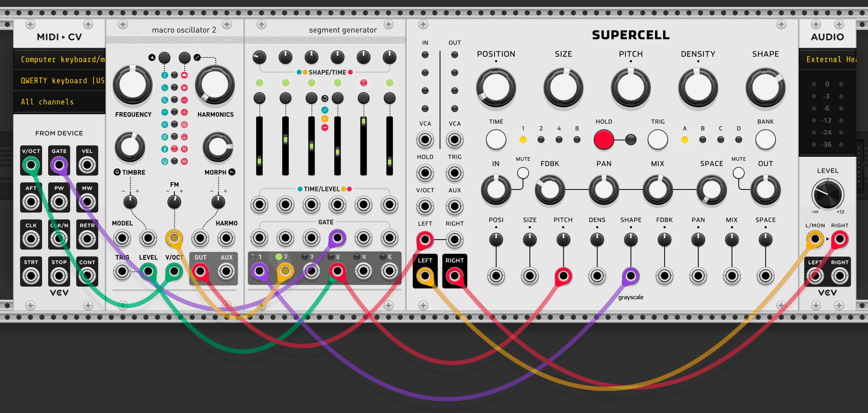Click the L/MON input jack on AUDIO
The height and width of the screenshot is (413, 868).
[815, 239]
